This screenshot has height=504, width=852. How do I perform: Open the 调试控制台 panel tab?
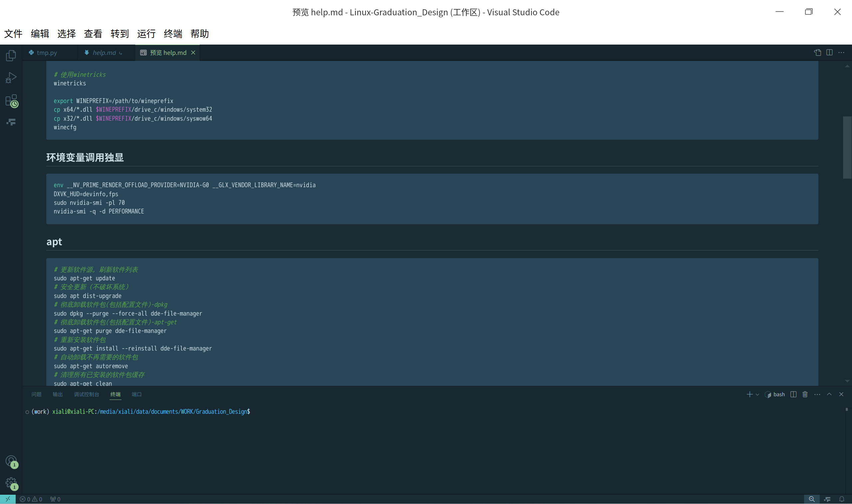(x=87, y=394)
